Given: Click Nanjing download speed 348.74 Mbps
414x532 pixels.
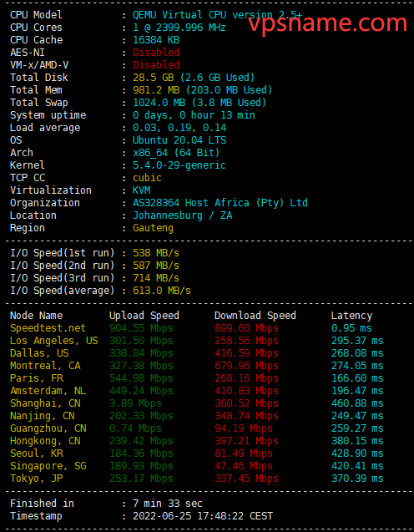Looking at the screenshot, I should (x=246, y=416).
